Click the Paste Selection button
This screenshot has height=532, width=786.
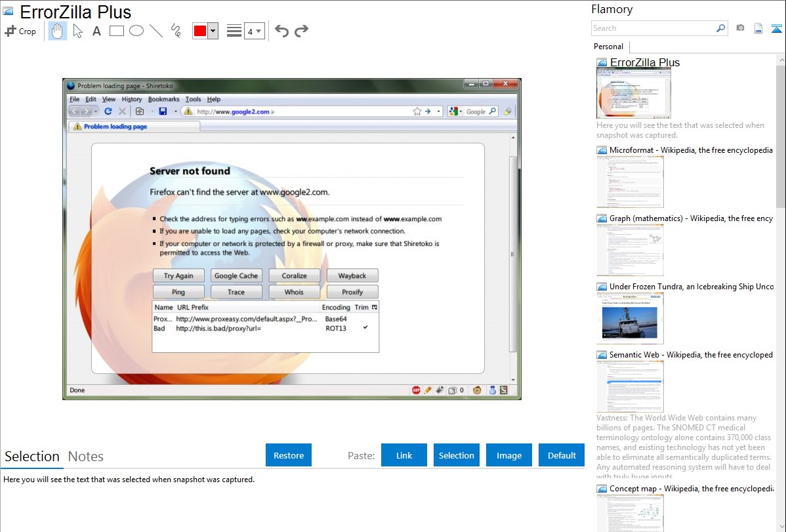pos(457,455)
